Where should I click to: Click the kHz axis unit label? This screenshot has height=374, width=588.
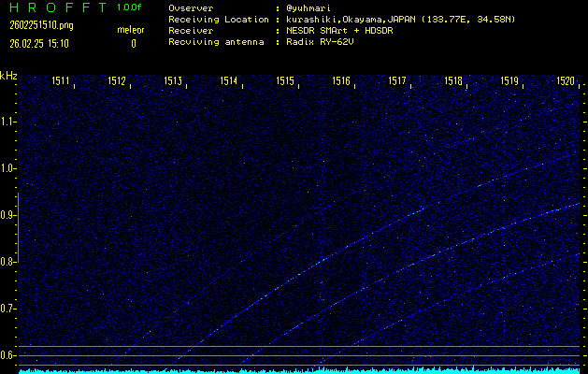(x=8, y=76)
